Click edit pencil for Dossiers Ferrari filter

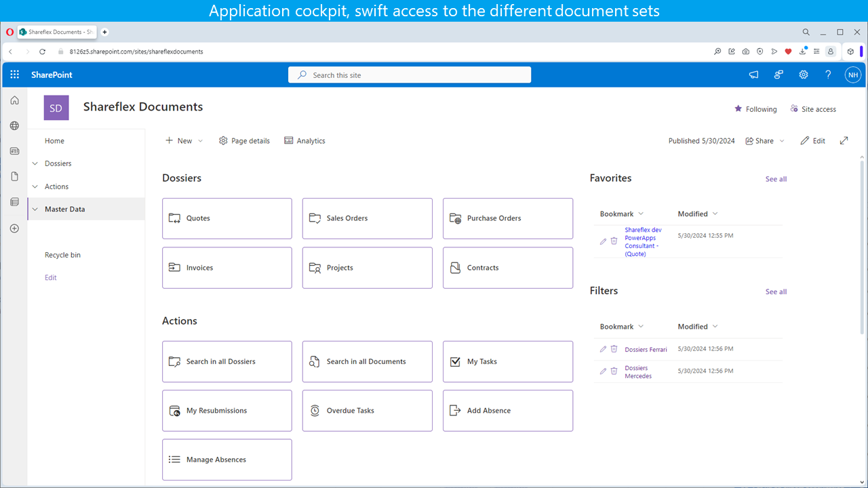[603, 349]
